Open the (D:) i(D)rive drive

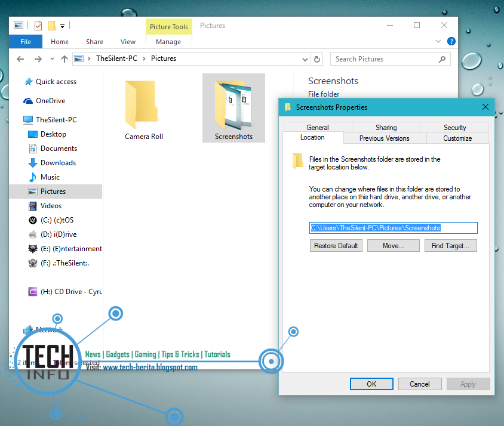coord(53,234)
